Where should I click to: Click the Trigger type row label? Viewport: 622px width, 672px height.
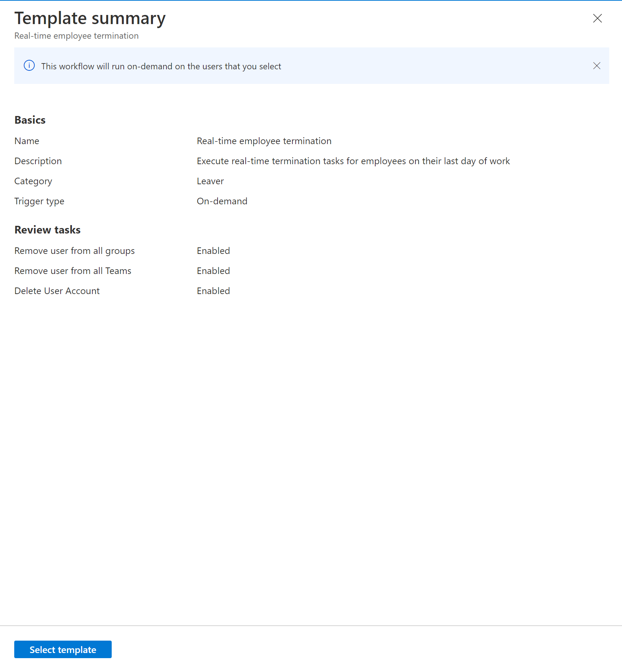point(39,201)
